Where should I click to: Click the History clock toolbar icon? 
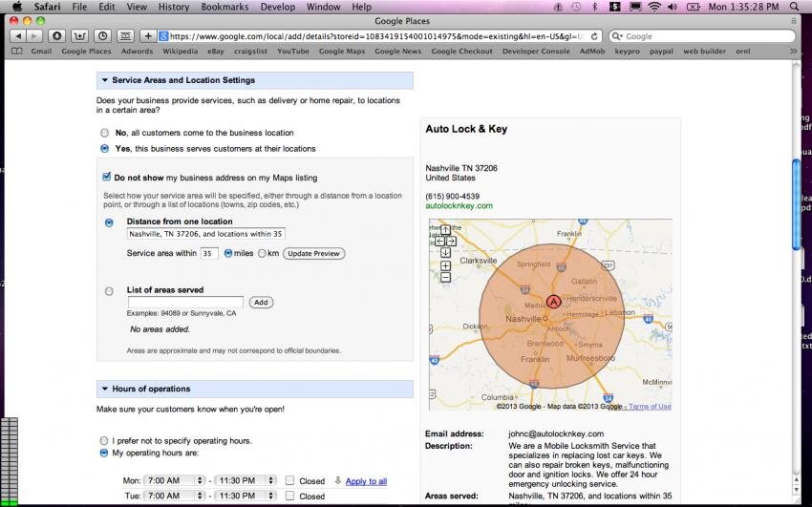102,36
